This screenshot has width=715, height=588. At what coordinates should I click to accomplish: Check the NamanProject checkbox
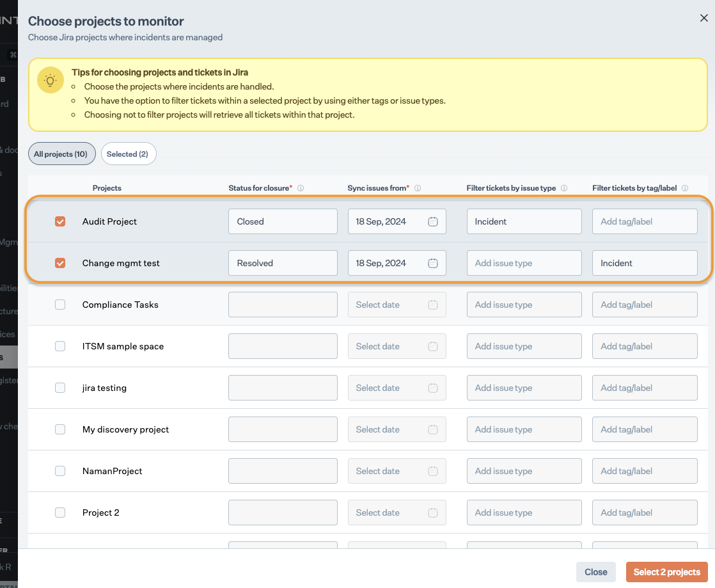click(x=60, y=471)
